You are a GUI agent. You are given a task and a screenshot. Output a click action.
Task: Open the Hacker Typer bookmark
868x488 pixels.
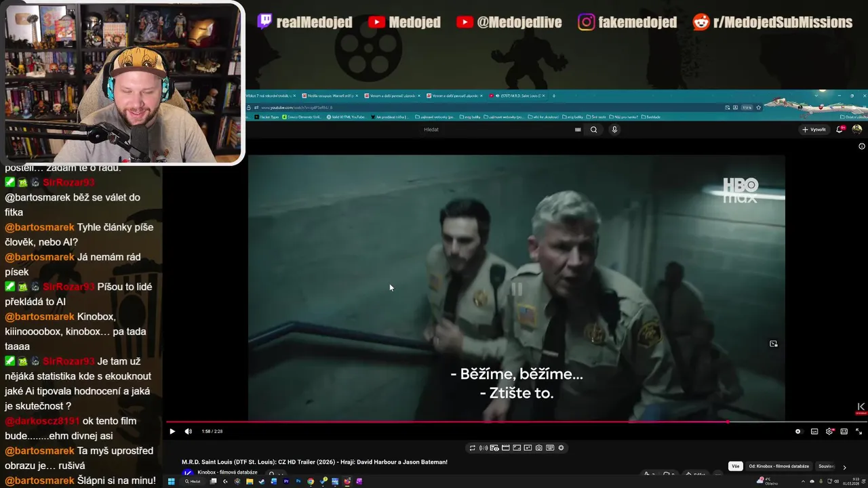(x=268, y=117)
